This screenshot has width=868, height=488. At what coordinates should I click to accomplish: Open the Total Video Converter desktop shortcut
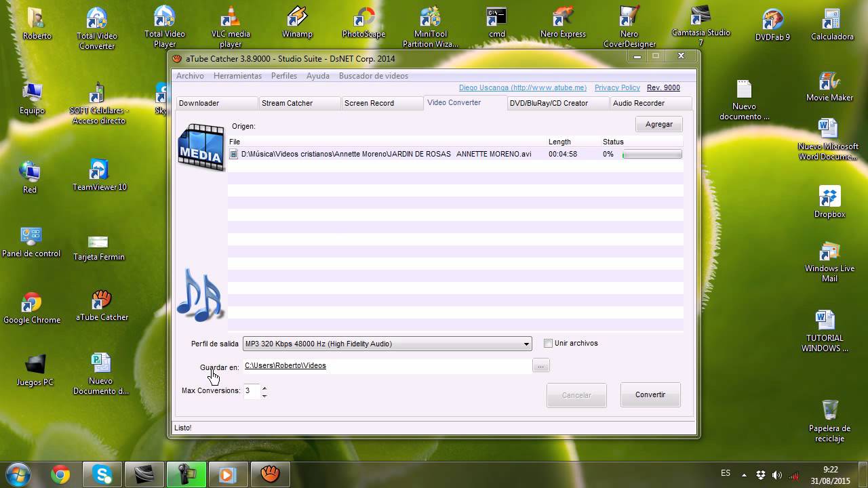point(97,28)
